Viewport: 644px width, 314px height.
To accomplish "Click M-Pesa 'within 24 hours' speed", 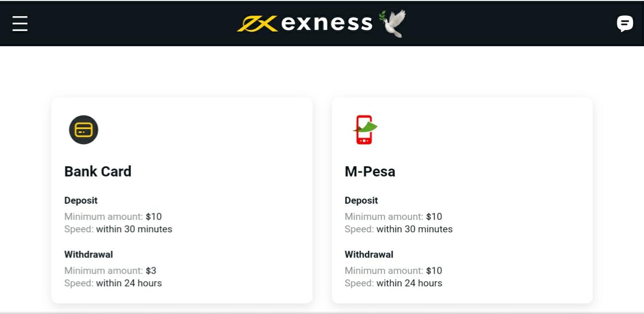I will (409, 283).
